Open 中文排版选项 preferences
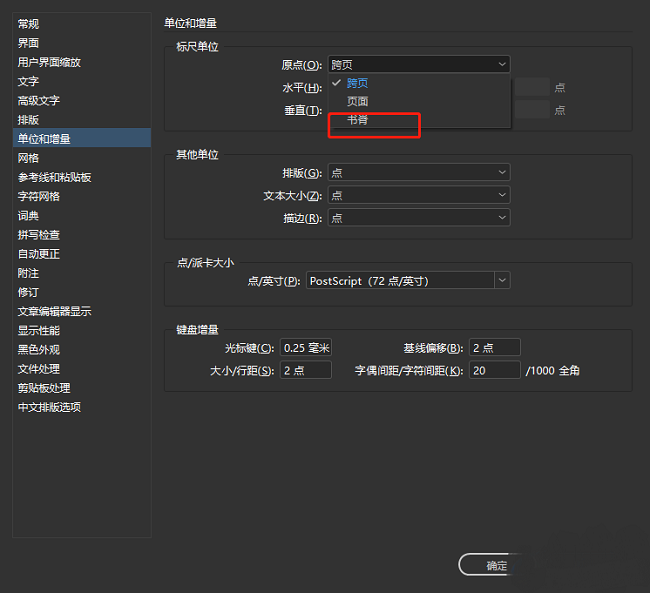Screen dimensions: 650x593 82,407
